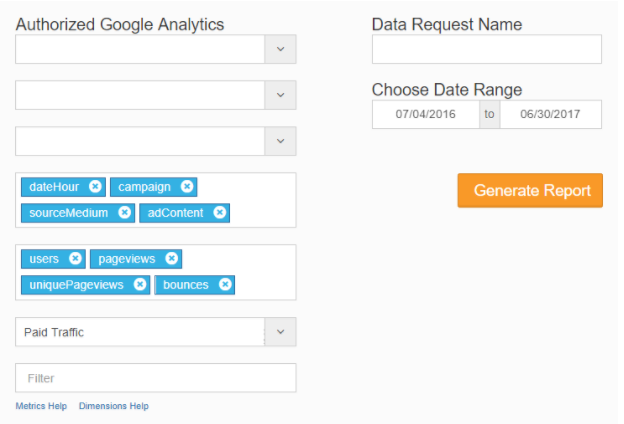Remove the bounces metric tag
Screen dimensions: 624x424
click(x=226, y=285)
